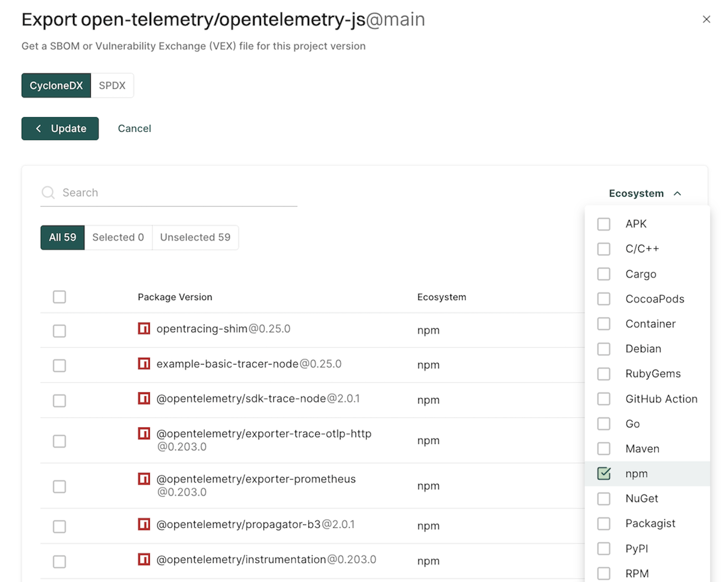Enable the Maven ecosystem checkbox
Image resolution: width=728 pixels, height=582 pixels.
(604, 449)
